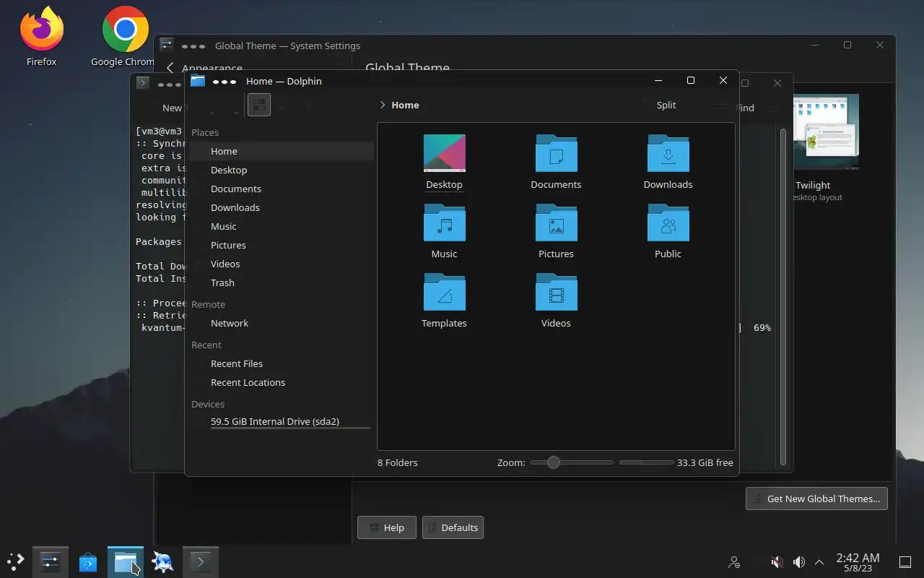The width and height of the screenshot is (924, 578).
Task: Click the Zoom slider handle in status bar
Action: pos(553,462)
